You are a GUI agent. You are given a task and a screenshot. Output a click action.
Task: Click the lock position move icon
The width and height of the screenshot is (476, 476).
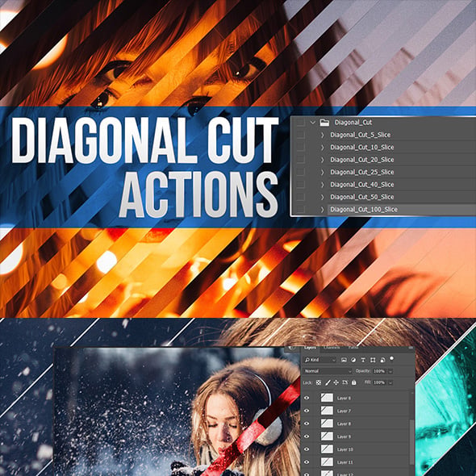click(x=336, y=382)
